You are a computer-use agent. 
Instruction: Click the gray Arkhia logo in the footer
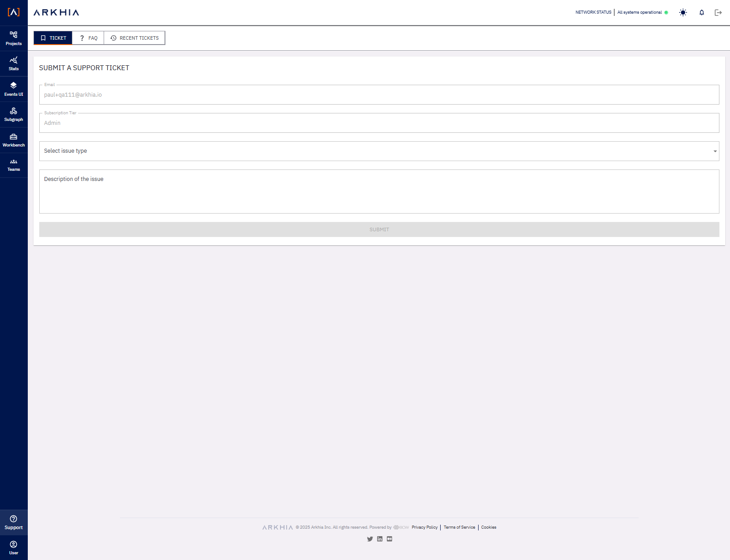tap(277, 527)
